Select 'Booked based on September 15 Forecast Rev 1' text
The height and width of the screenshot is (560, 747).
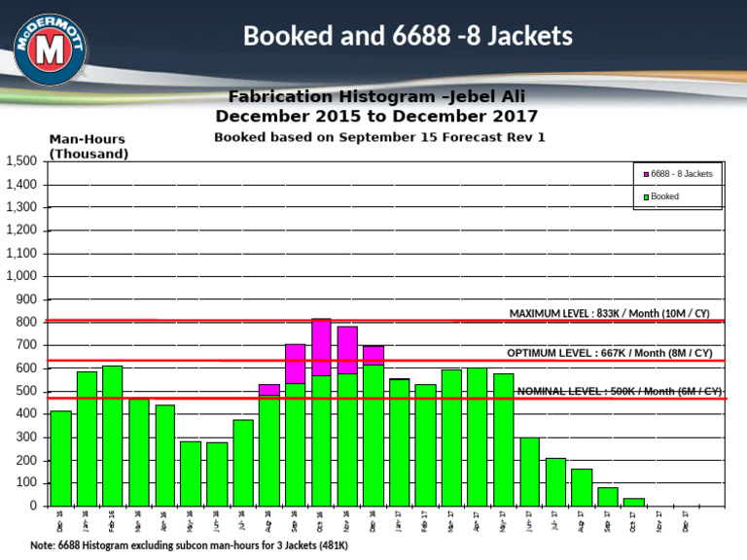point(379,137)
